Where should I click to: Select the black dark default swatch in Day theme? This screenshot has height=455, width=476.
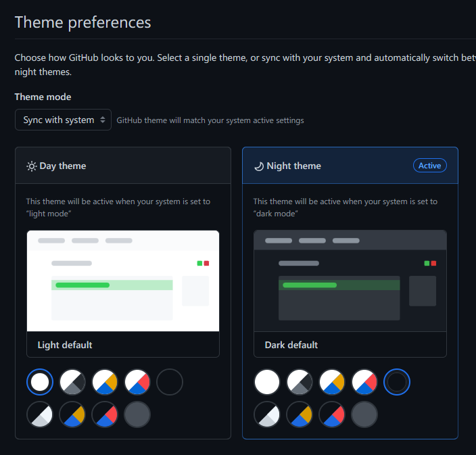click(x=170, y=382)
